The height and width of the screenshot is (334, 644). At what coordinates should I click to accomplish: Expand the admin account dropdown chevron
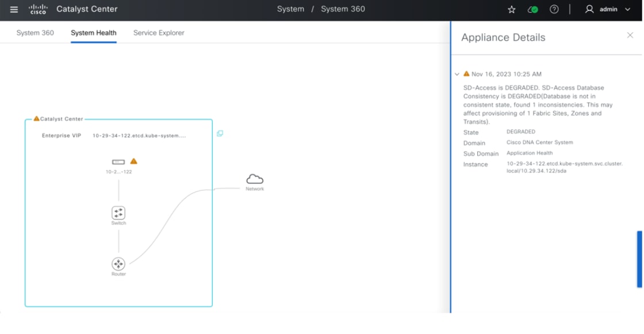[x=627, y=9]
